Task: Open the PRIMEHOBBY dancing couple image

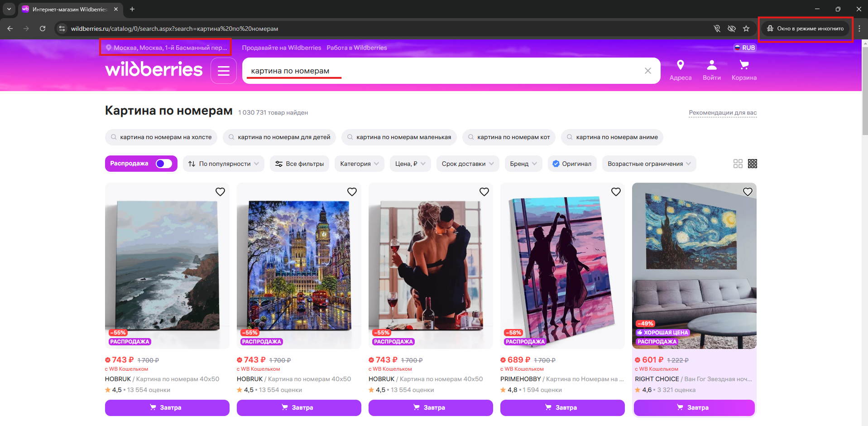Action: point(562,266)
